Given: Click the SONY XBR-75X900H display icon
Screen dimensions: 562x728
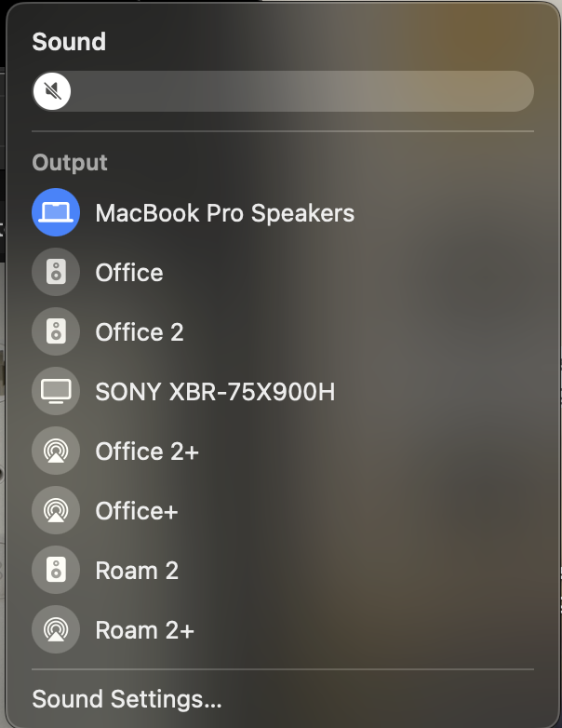Looking at the screenshot, I should (56, 391).
